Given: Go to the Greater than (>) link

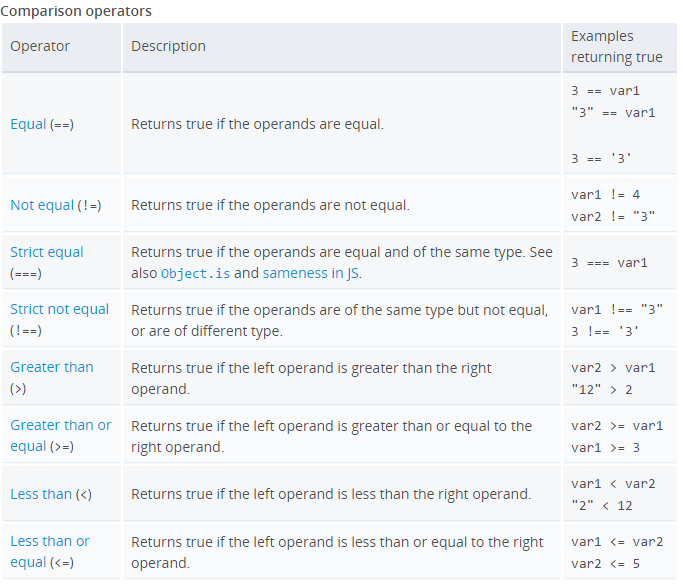Looking at the screenshot, I should tap(51, 367).
